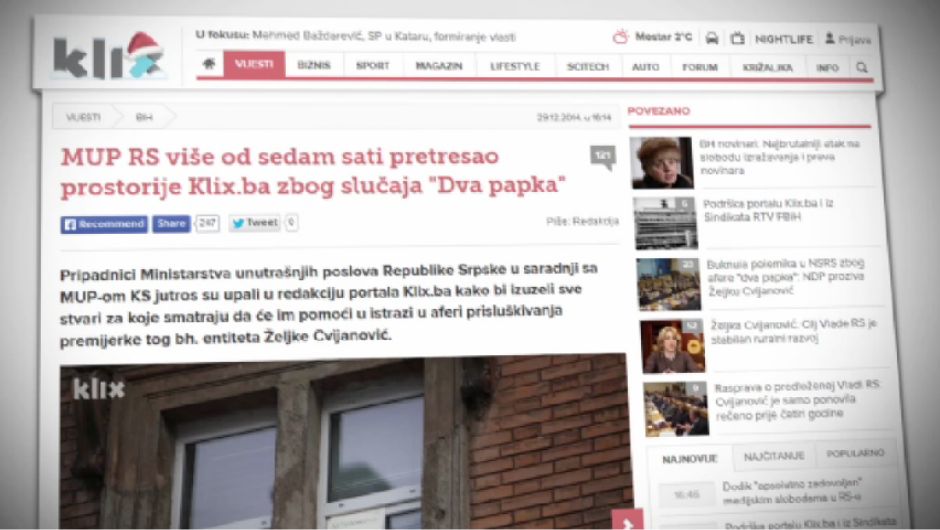Click the tweet count box
Screen dimensions: 940x530
291,222
